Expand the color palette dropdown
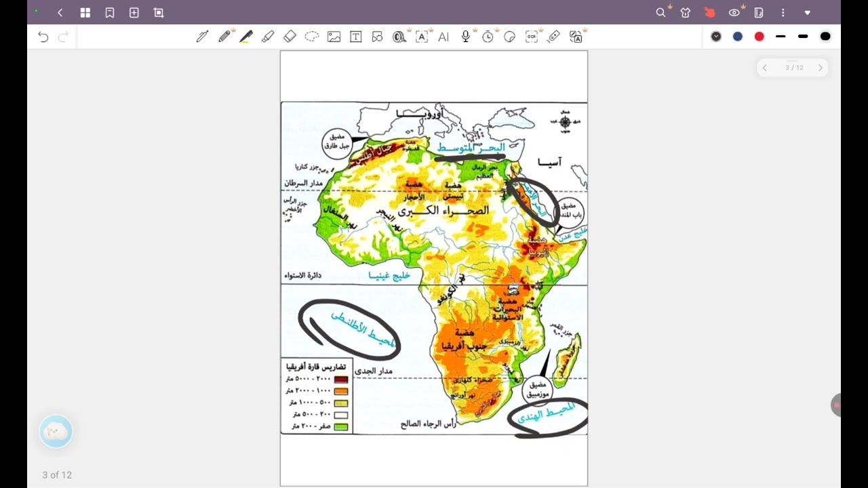This screenshot has width=868, height=488. [x=716, y=37]
